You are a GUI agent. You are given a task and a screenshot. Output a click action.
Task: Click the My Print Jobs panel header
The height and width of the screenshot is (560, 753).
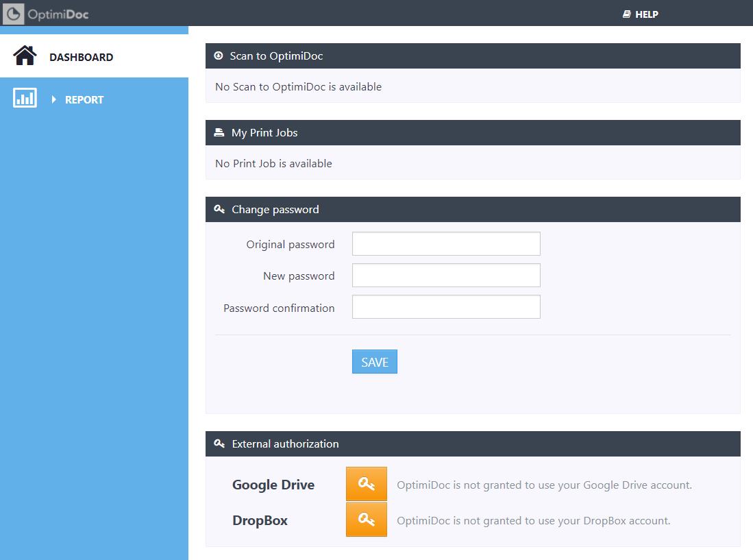click(x=473, y=133)
